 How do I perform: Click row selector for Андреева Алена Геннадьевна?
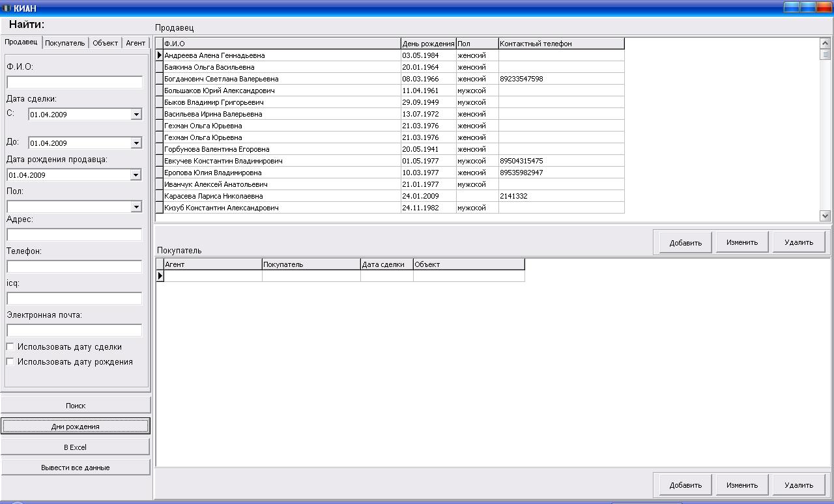click(160, 55)
